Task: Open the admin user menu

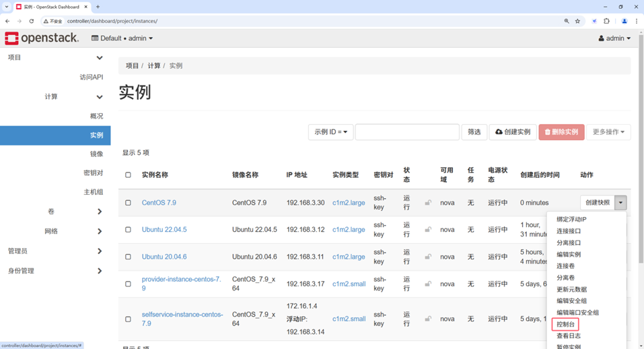Action: [614, 38]
